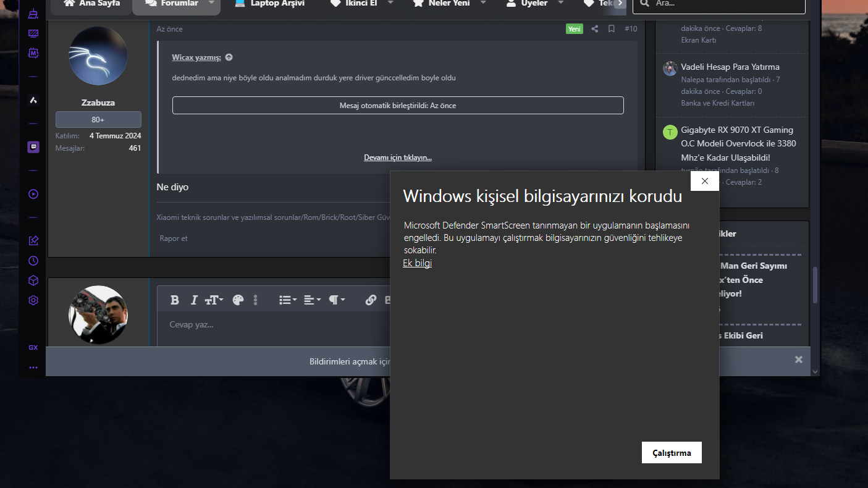The width and height of the screenshot is (868, 488).
Task: Open the Forumlar tab
Action: click(171, 4)
